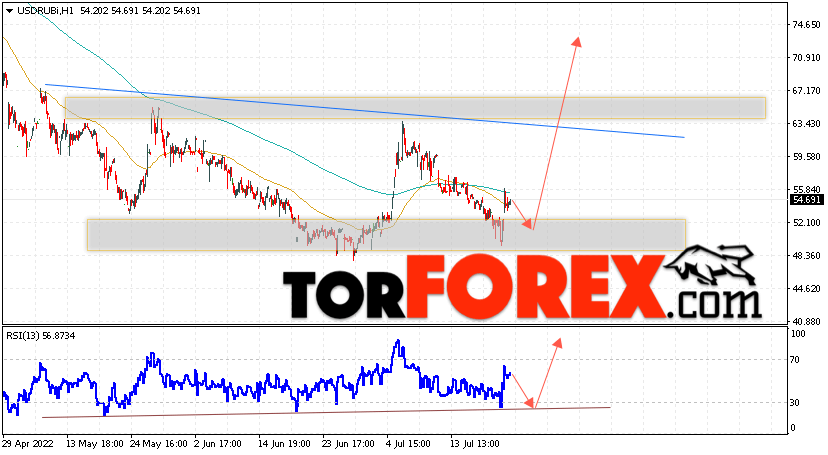Select the RSI(13) 56.8734 indicator label
Image resolution: width=828 pixels, height=455 pixels.
pyautogui.click(x=40, y=336)
